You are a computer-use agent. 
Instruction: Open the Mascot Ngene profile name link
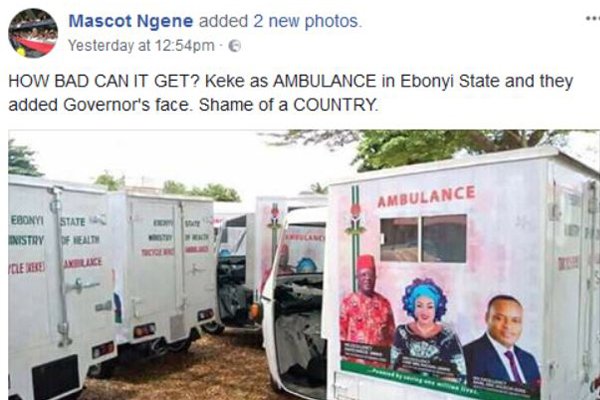click(x=131, y=21)
